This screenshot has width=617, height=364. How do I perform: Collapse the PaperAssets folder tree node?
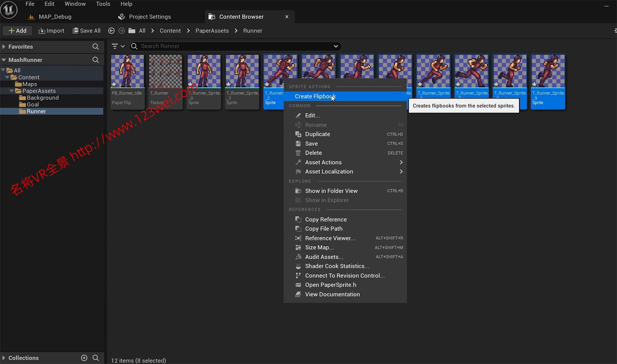click(12, 91)
